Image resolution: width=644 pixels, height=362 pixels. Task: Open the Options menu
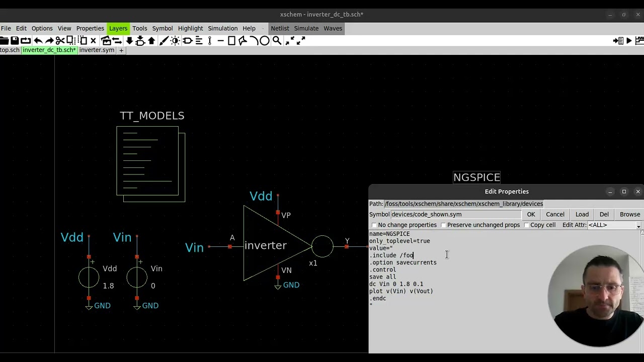click(42, 28)
